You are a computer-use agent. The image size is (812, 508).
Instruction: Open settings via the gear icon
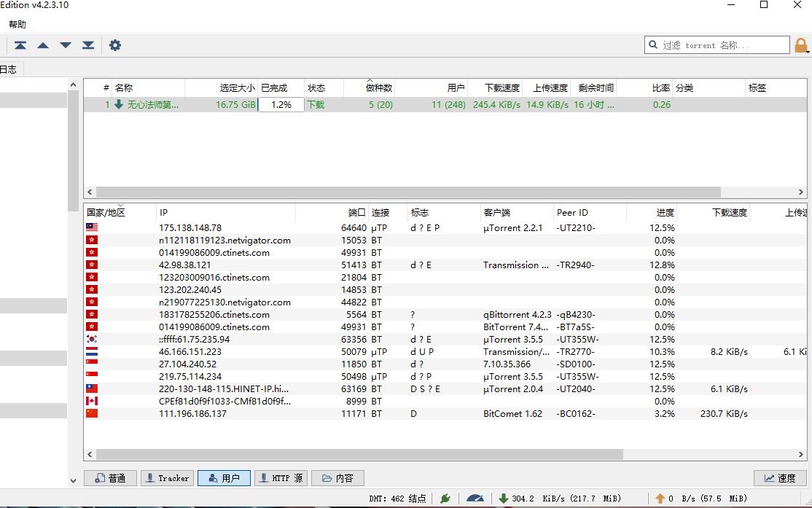tap(115, 45)
